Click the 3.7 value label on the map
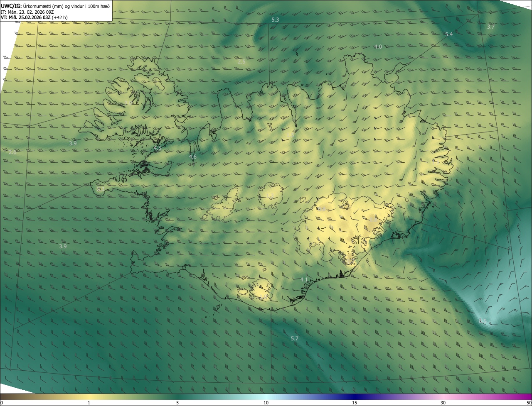The height and width of the screenshot is (406, 532). [x=491, y=27]
